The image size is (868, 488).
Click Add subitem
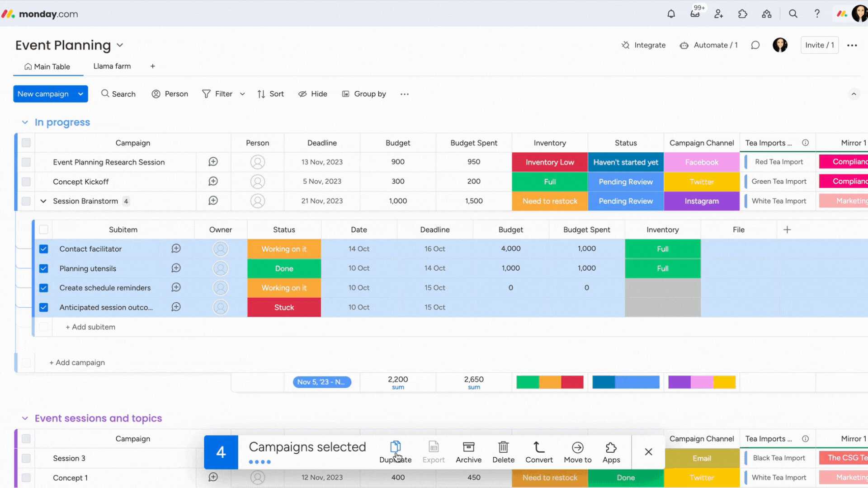(x=90, y=327)
